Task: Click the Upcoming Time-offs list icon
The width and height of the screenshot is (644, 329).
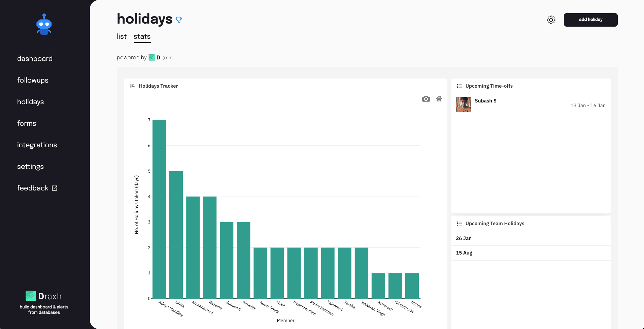Action: coord(459,86)
